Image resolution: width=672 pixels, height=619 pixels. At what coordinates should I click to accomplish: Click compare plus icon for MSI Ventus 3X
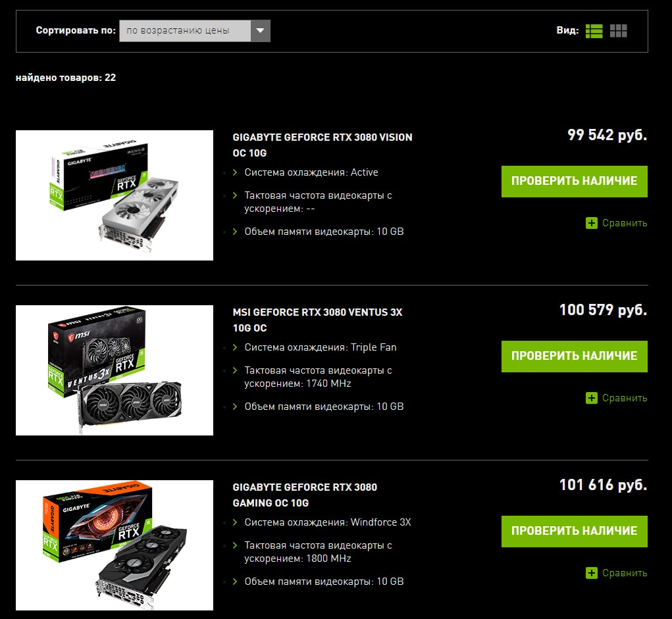[592, 398]
